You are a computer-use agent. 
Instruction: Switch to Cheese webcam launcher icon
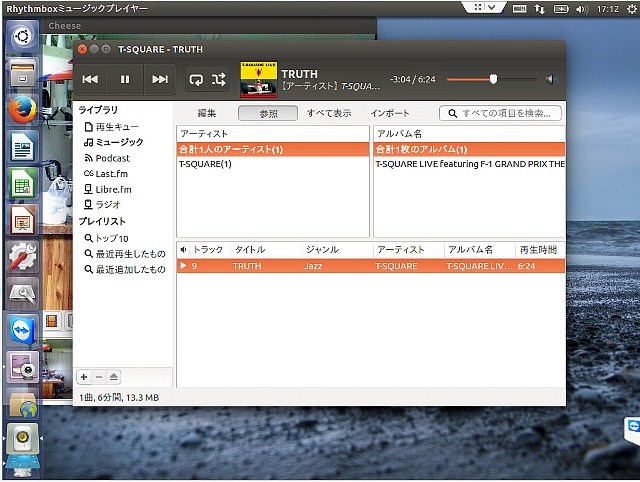pyautogui.click(x=22, y=366)
